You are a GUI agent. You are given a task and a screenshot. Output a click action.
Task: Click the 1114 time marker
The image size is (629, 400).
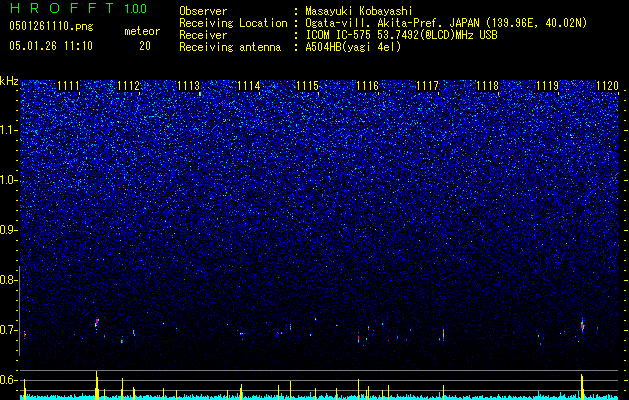[x=249, y=86]
